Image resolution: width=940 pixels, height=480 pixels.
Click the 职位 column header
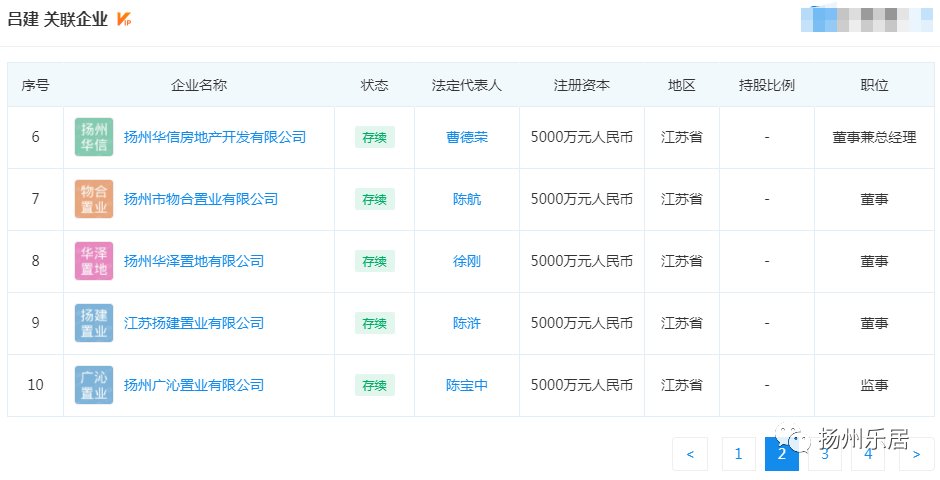pyautogui.click(x=875, y=85)
